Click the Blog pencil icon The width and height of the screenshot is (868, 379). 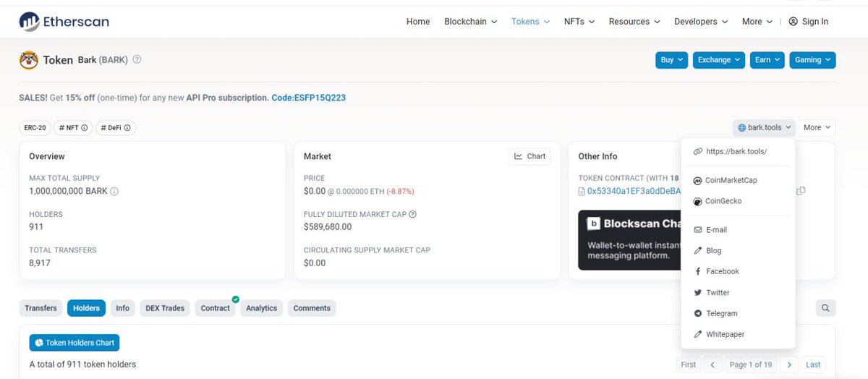point(697,250)
